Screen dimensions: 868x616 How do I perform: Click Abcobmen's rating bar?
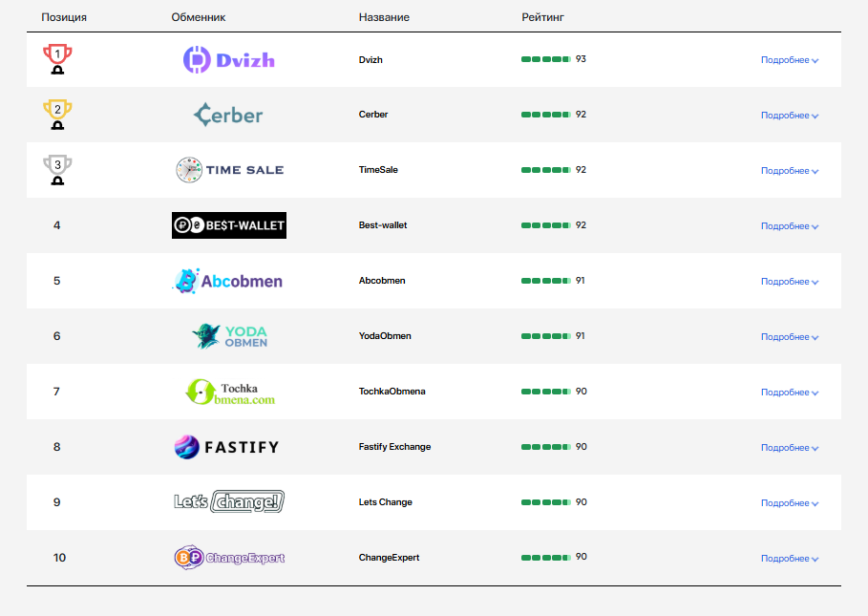(x=546, y=281)
